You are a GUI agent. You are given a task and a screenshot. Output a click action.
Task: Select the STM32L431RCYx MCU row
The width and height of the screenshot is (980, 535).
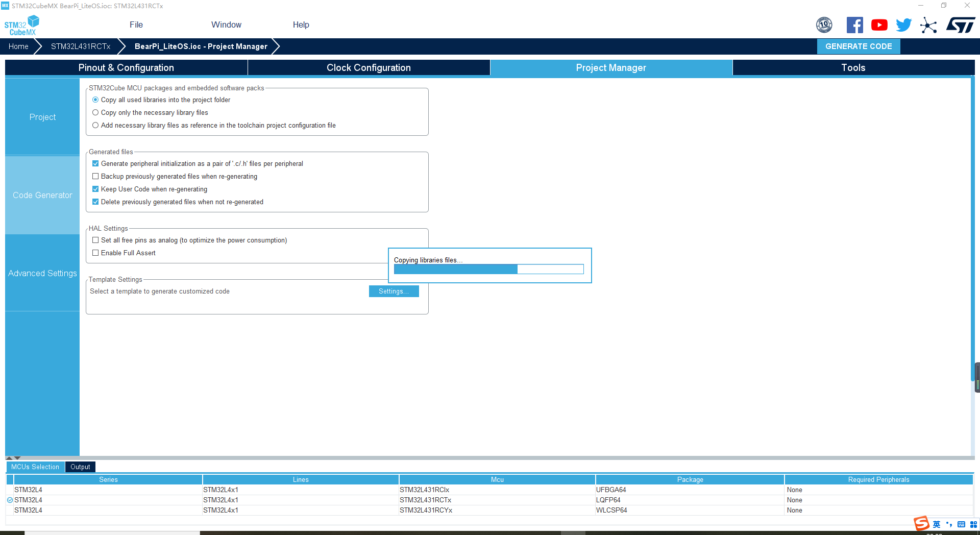coord(489,510)
